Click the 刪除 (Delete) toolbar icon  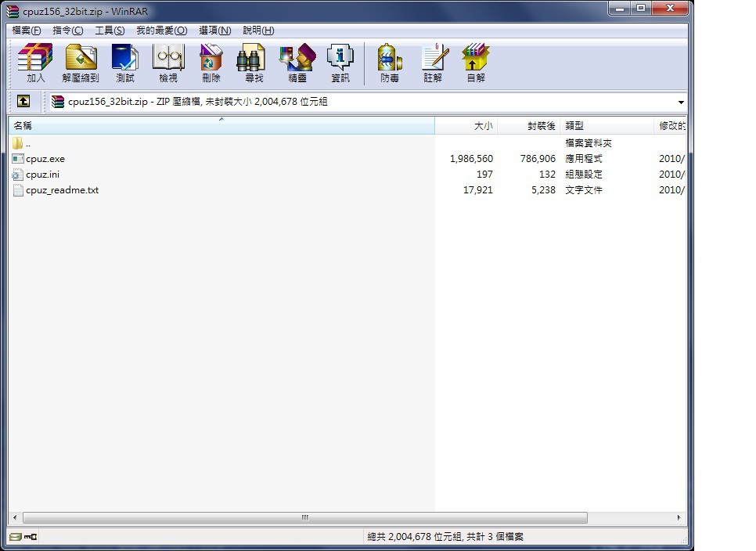[x=211, y=63]
